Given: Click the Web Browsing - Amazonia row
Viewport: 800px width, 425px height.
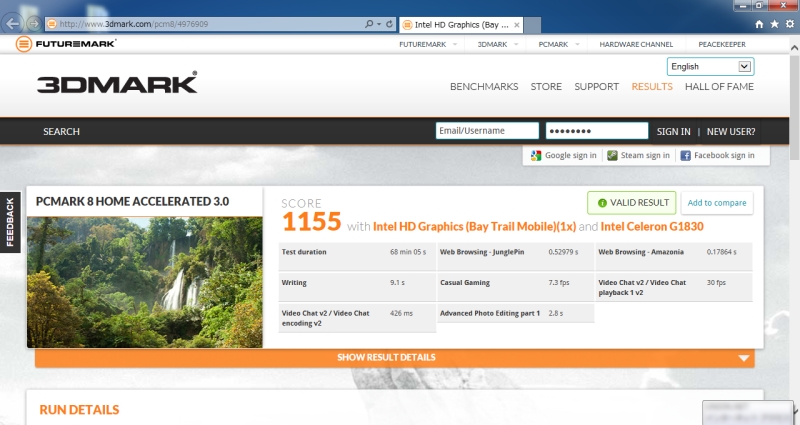Looking at the screenshot, I should click(673, 257).
